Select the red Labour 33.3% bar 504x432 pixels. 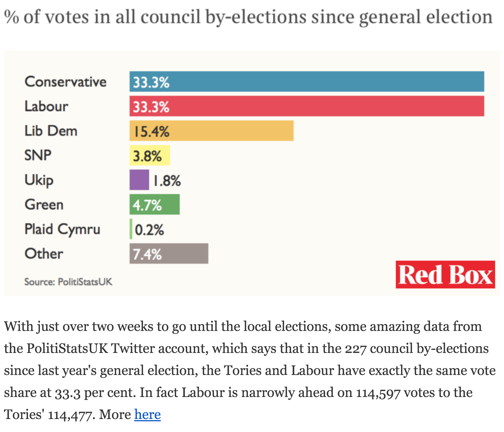[x=307, y=106]
